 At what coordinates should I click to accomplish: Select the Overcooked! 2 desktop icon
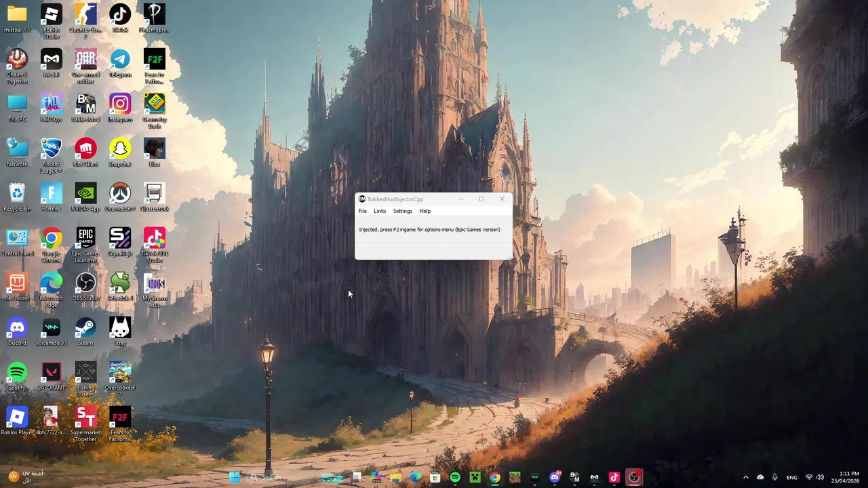120,380
